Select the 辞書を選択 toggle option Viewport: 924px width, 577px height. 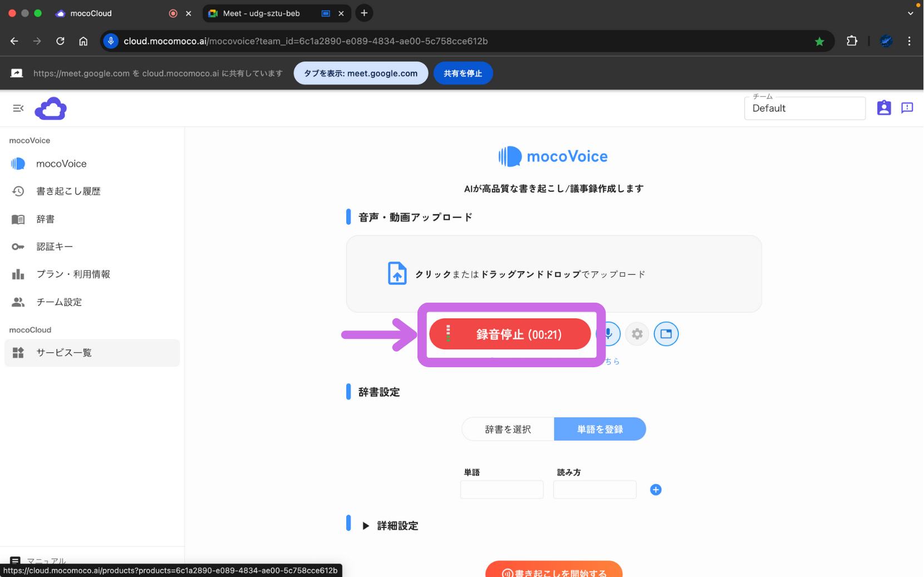pos(508,429)
